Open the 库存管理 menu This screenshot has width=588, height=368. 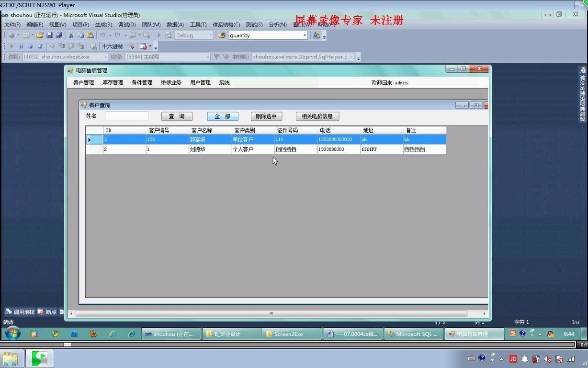[113, 82]
